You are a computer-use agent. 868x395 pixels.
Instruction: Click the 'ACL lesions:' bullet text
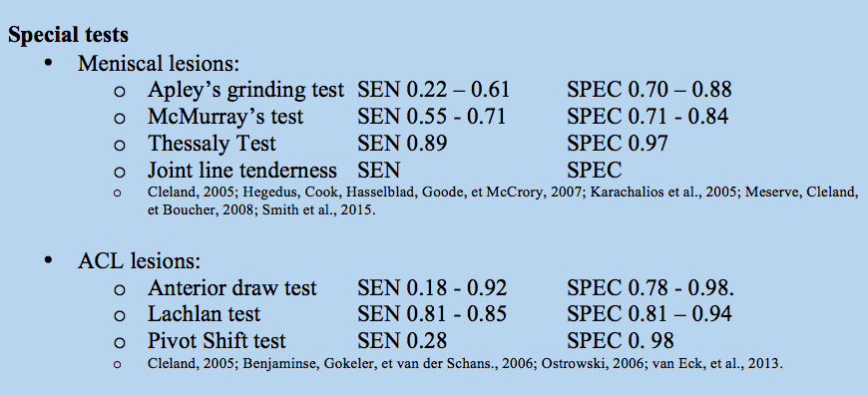click(x=139, y=261)
